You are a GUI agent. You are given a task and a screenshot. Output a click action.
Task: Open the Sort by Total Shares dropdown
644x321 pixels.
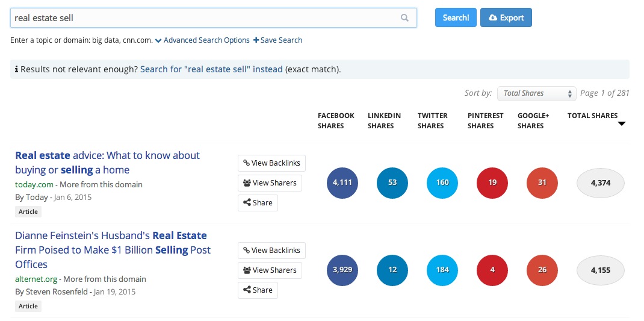tap(536, 93)
